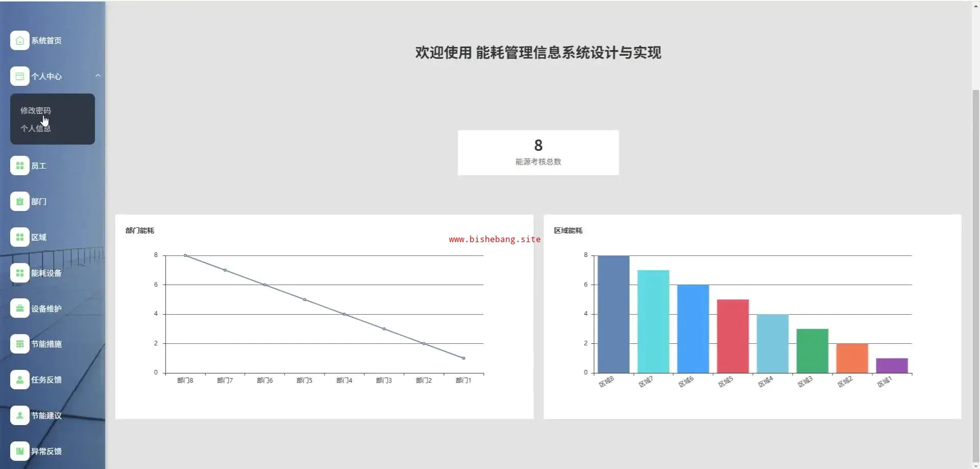980x469 pixels.
Task: Click the red 区域5 bar
Action: tap(733, 336)
